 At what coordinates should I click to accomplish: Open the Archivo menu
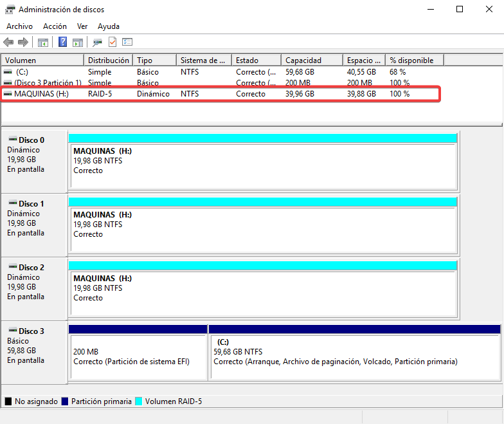[x=19, y=26]
